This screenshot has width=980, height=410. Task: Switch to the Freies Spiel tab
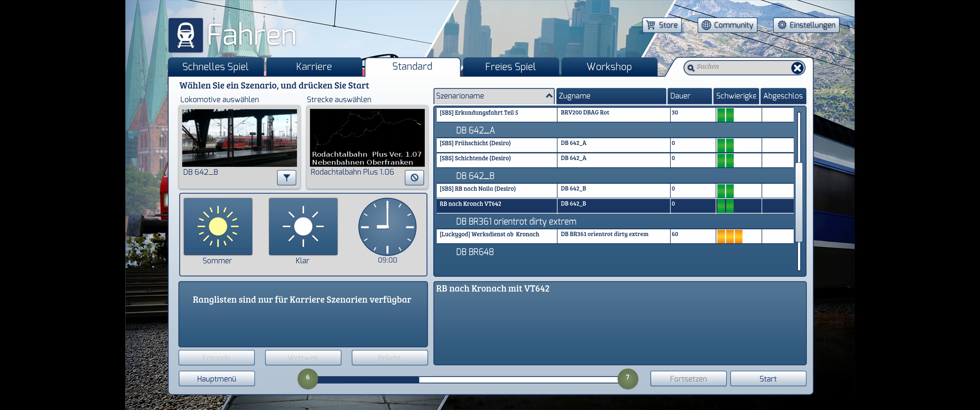point(510,67)
